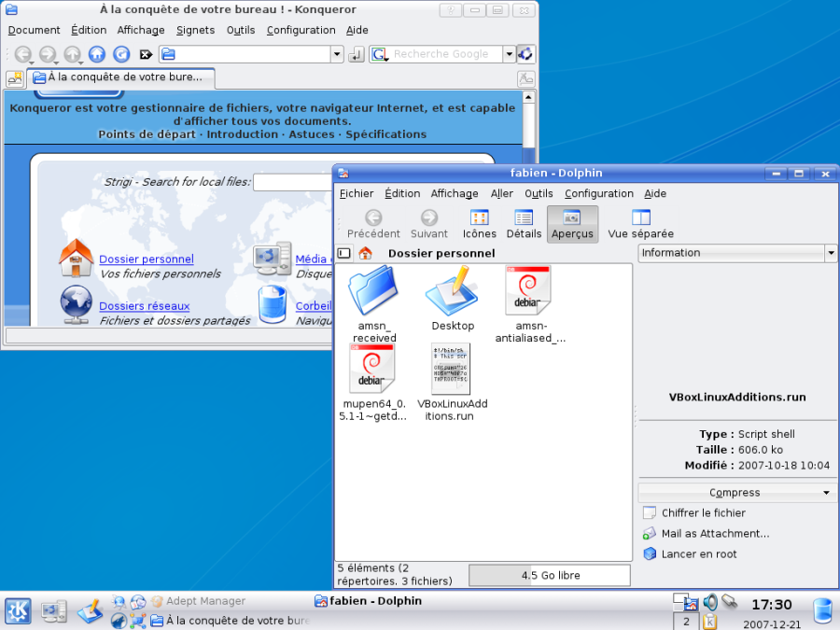Switch Dolphin to Icônes view
The height and width of the screenshot is (630, 840).
(480, 224)
